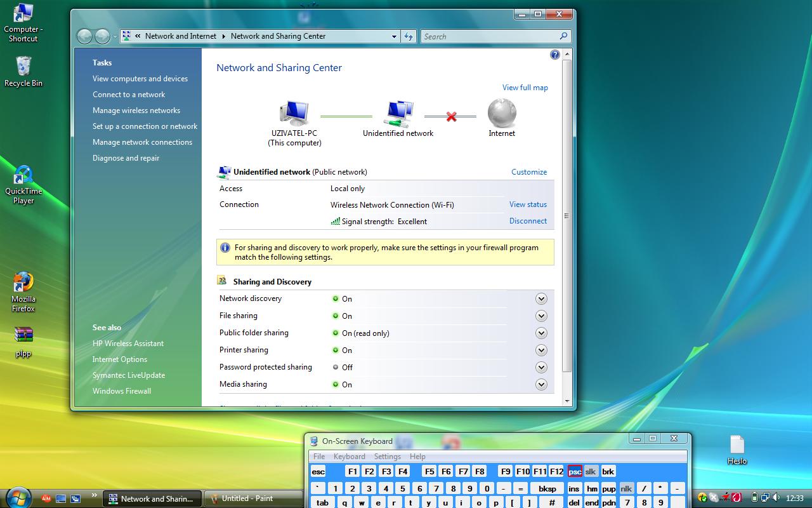
Task: Open HP Wireless Assistant link
Action: [128, 344]
